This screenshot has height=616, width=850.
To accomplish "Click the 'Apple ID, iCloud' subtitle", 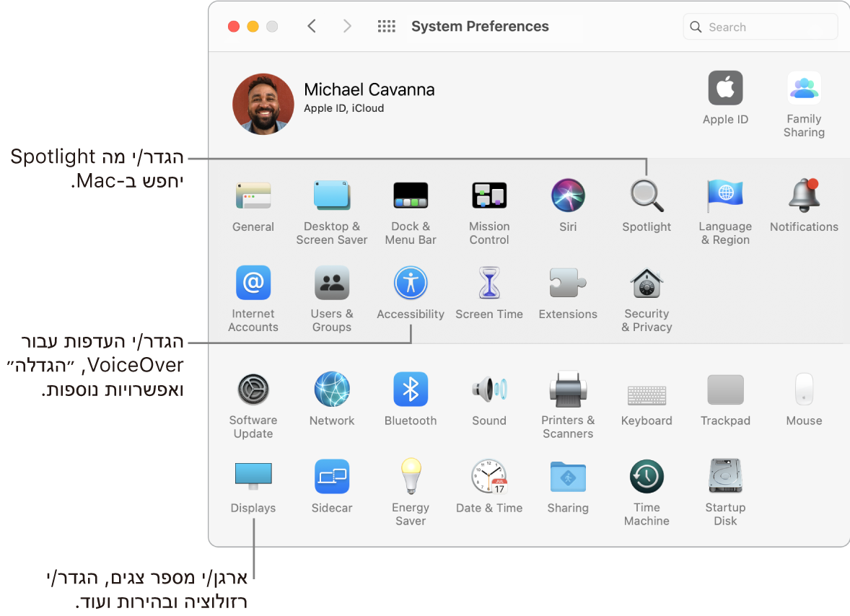I will pos(343,108).
